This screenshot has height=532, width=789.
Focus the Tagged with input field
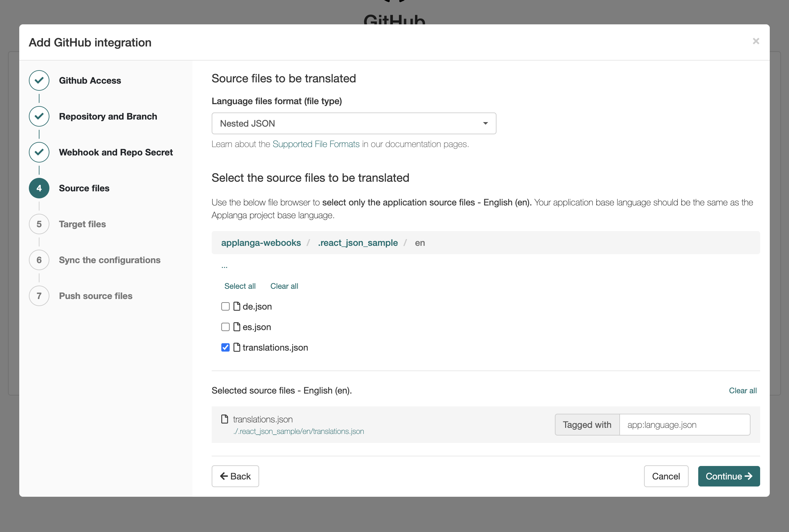685,425
